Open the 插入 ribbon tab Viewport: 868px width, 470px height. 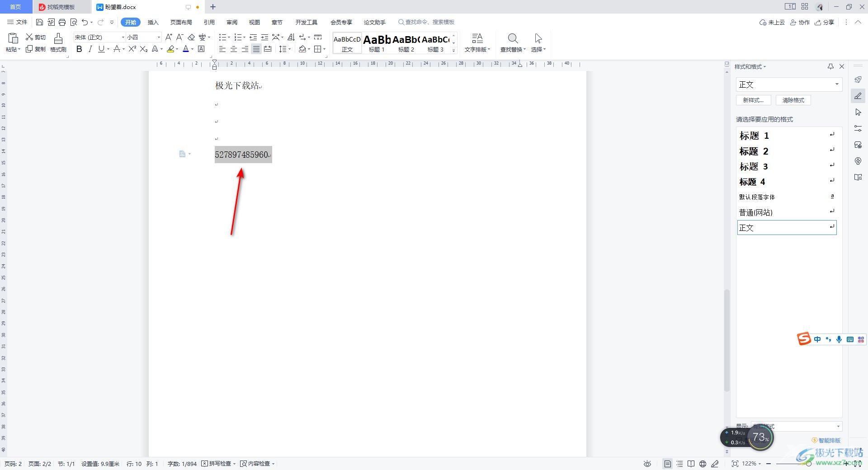(153, 22)
